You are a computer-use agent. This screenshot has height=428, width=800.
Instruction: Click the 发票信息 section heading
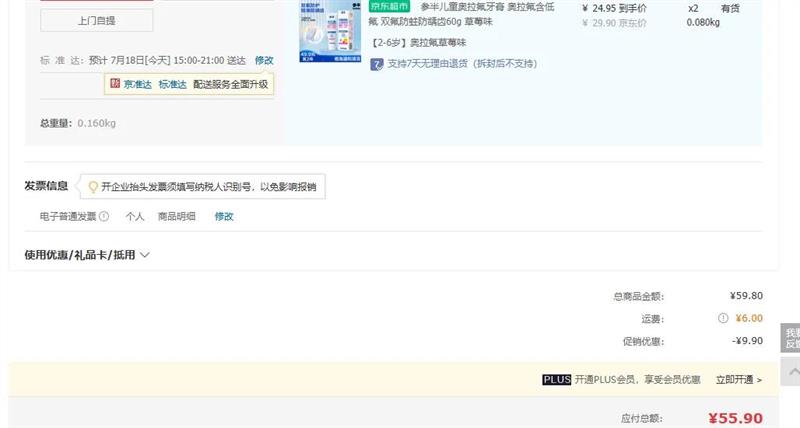click(46, 186)
